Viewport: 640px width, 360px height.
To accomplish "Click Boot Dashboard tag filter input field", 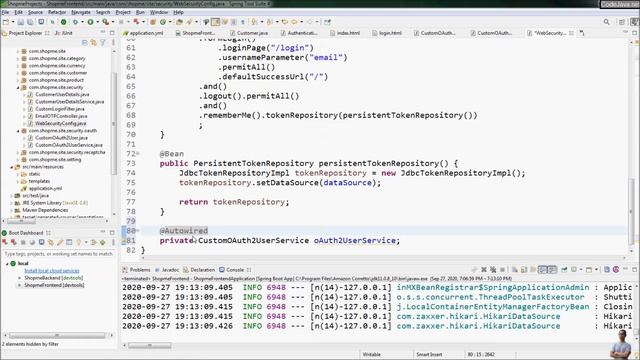I will (x=58, y=254).
